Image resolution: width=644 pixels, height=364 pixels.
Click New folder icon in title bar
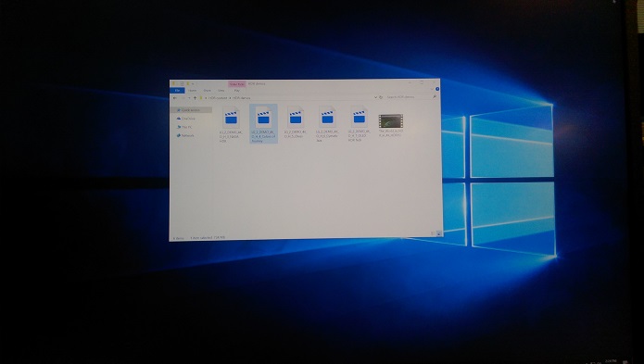pyautogui.click(x=188, y=83)
